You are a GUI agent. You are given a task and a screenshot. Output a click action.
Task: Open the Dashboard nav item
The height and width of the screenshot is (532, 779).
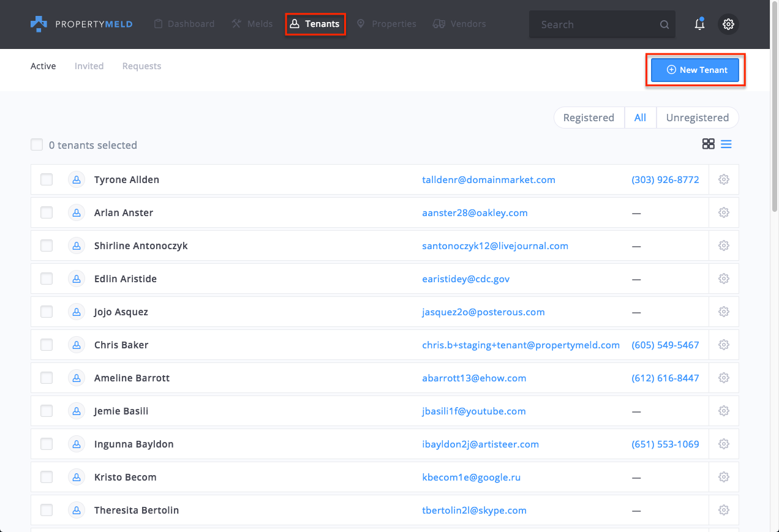coord(184,24)
